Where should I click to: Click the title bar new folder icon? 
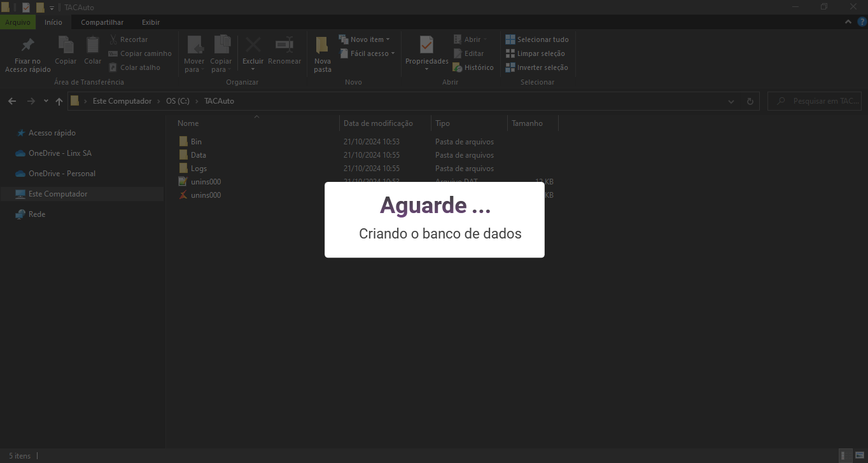pos(39,8)
